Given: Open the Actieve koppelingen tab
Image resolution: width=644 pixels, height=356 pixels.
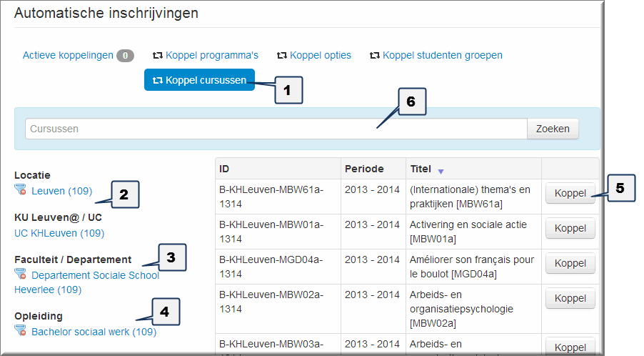Looking at the screenshot, I should (78, 56).
